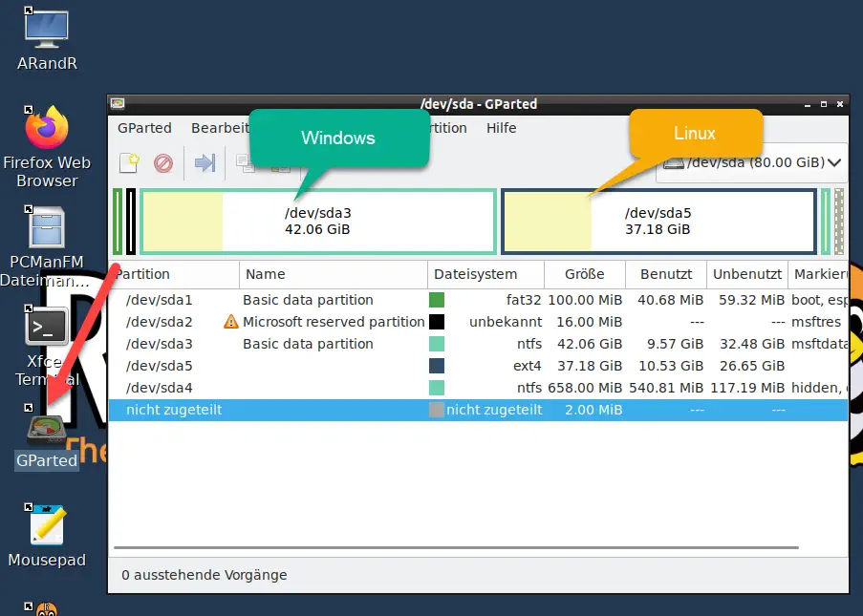Image resolution: width=863 pixels, height=616 pixels.
Task: Select the PCManFM file manager desktop icon
Action: 47,247
